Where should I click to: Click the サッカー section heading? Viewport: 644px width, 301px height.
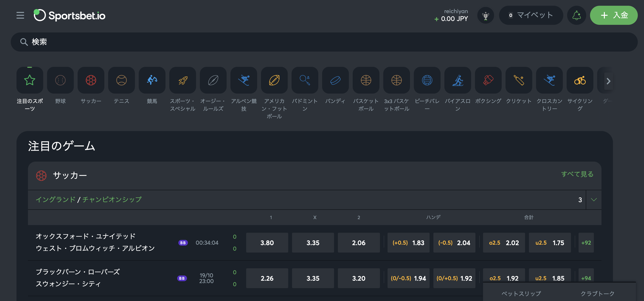click(70, 175)
